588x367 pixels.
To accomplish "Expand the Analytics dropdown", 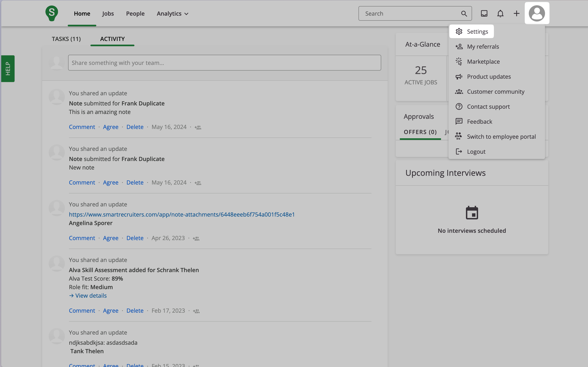I will 173,14.
